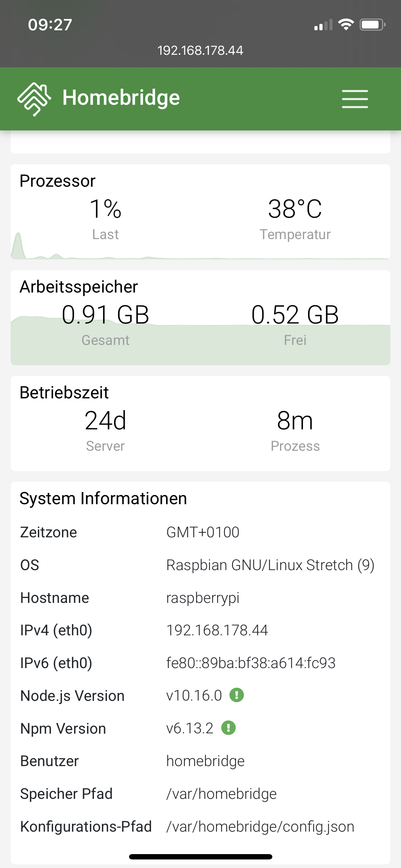The height and width of the screenshot is (868, 401).
Task: Tap the battery status icon
Action: (x=372, y=25)
